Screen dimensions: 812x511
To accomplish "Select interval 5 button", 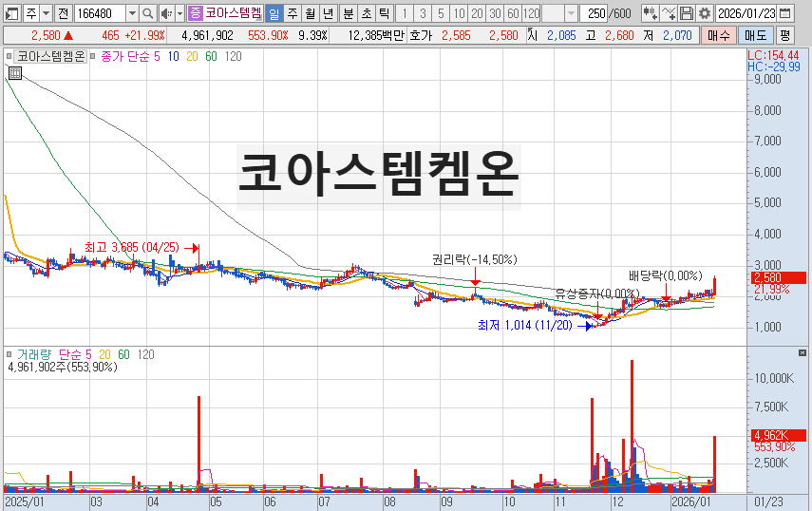I will click(x=441, y=13).
